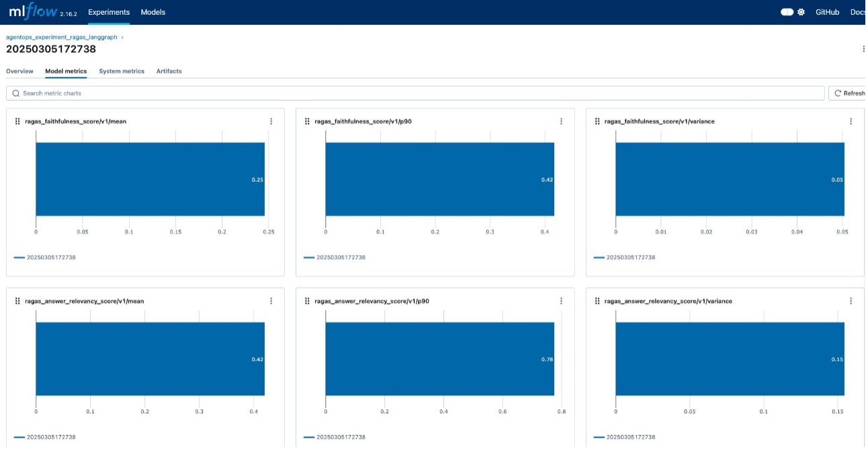Click the 0.15 bar in answer relevancy variance chart

(730, 359)
